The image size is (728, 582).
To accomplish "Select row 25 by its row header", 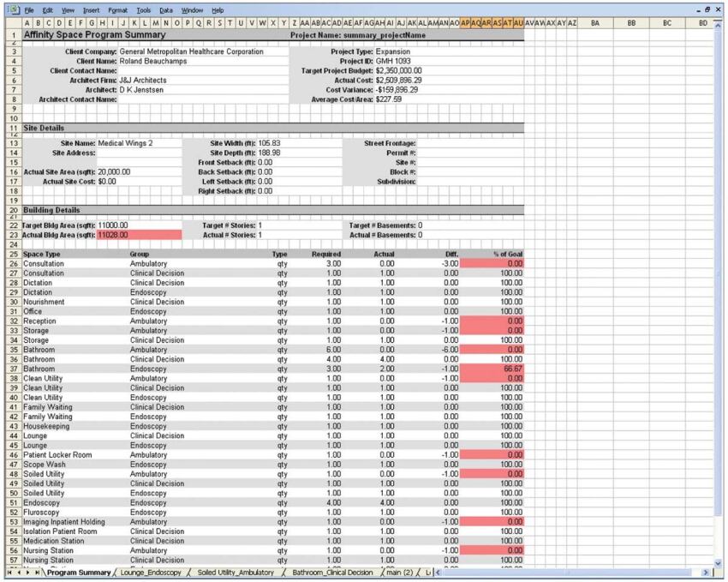I will pyautogui.click(x=14, y=254).
